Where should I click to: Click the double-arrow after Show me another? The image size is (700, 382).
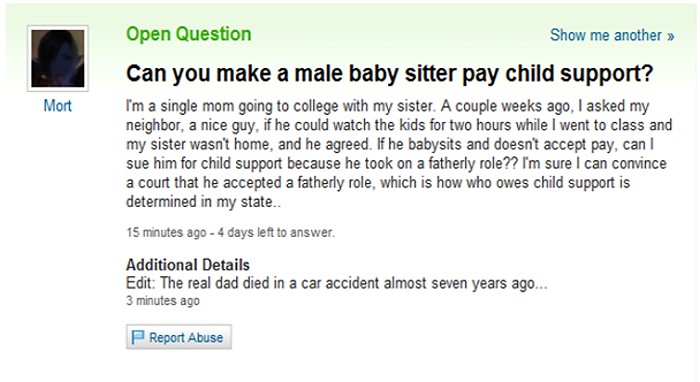tap(671, 36)
